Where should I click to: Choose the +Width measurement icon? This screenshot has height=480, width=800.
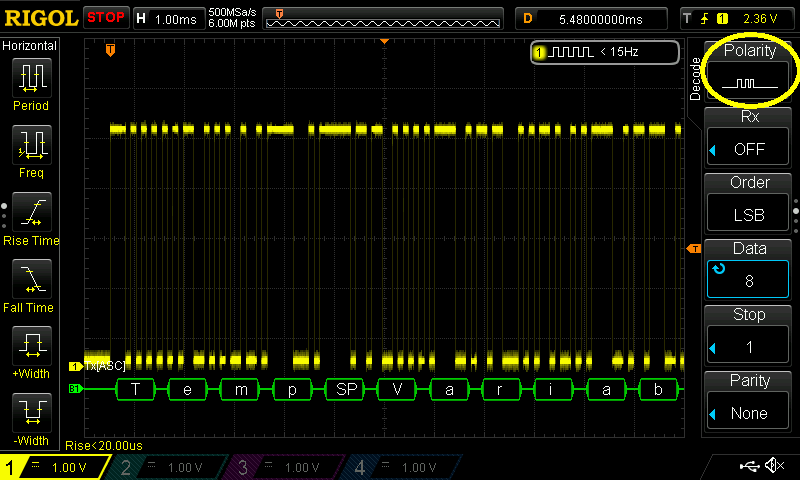[x=31, y=347]
